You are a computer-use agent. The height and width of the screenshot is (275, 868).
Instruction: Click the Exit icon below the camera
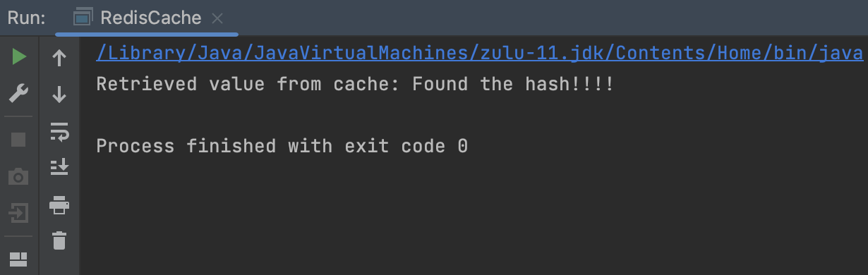[x=19, y=212]
